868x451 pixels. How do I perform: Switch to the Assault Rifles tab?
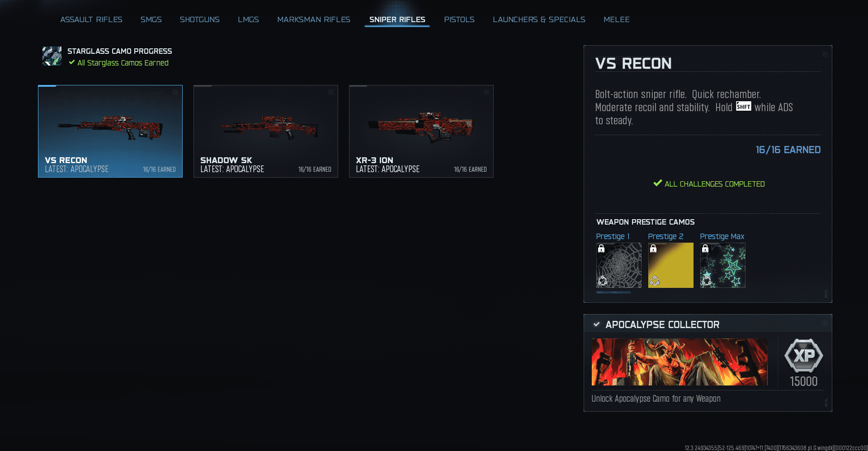91,19
